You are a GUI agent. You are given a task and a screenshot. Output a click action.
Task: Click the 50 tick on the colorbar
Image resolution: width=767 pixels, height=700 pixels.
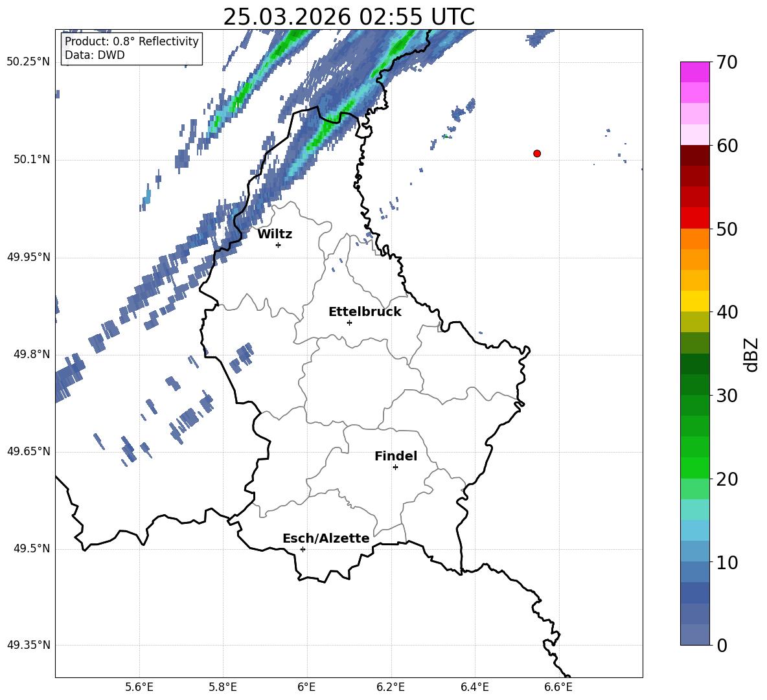tap(727, 229)
